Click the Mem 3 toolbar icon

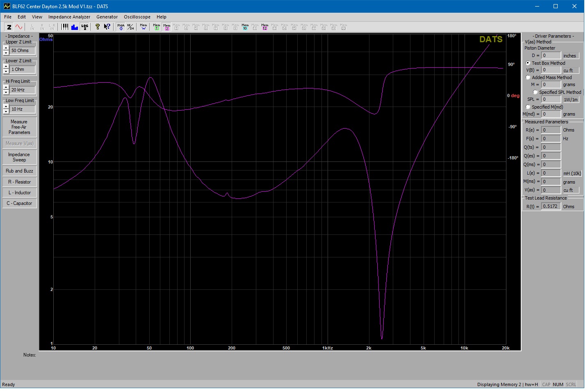(176, 27)
